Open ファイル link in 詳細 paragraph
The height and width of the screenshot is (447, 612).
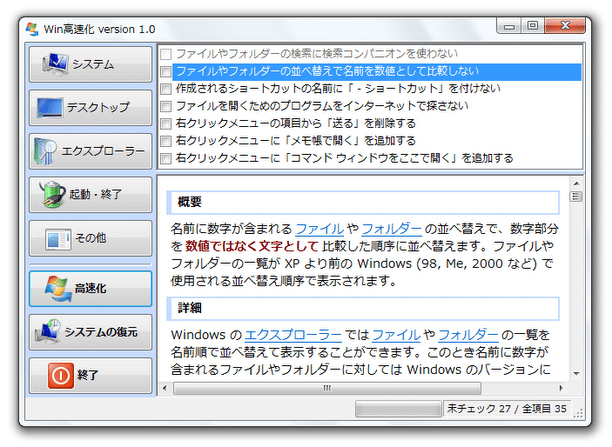click(x=396, y=335)
